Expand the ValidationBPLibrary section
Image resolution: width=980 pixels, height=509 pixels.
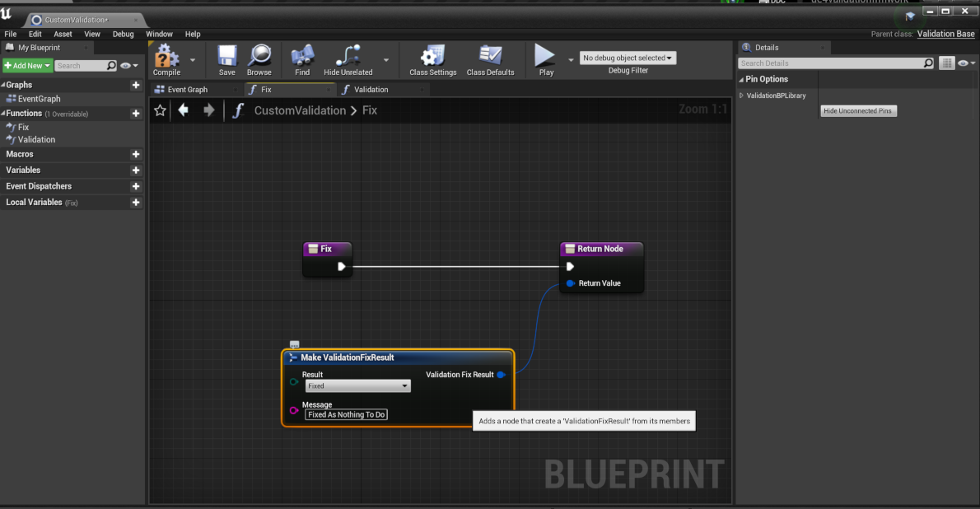(741, 96)
